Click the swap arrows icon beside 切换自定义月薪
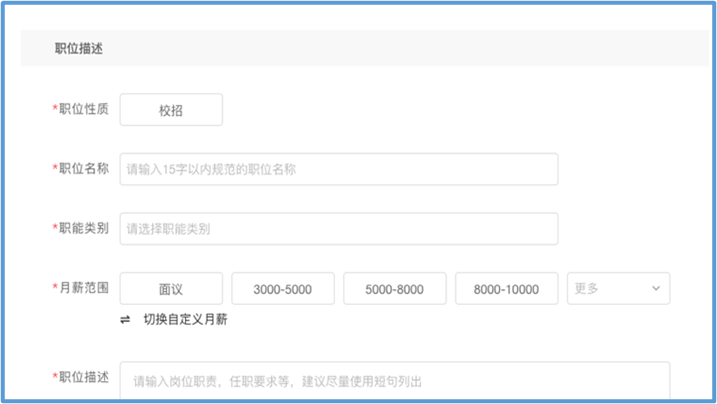The image size is (717, 404). click(125, 320)
